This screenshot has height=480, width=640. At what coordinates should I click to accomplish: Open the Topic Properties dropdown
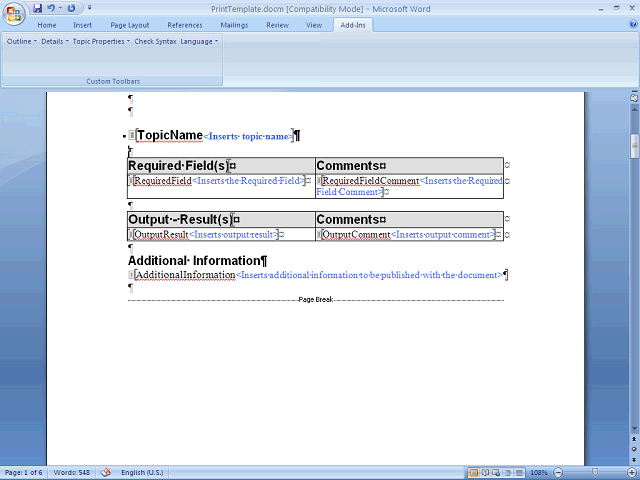click(101, 41)
